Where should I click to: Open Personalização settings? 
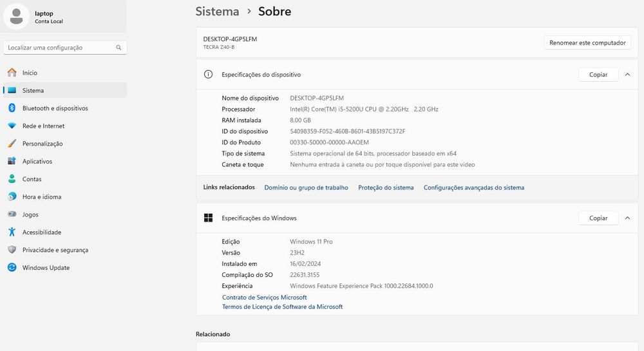tap(65, 143)
